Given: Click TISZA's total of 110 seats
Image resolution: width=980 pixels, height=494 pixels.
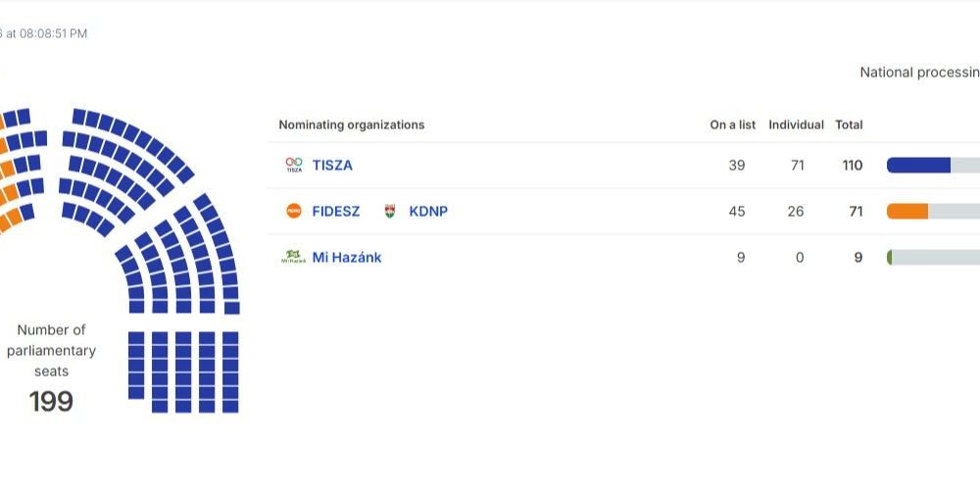Looking at the screenshot, I should [x=853, y=166].
